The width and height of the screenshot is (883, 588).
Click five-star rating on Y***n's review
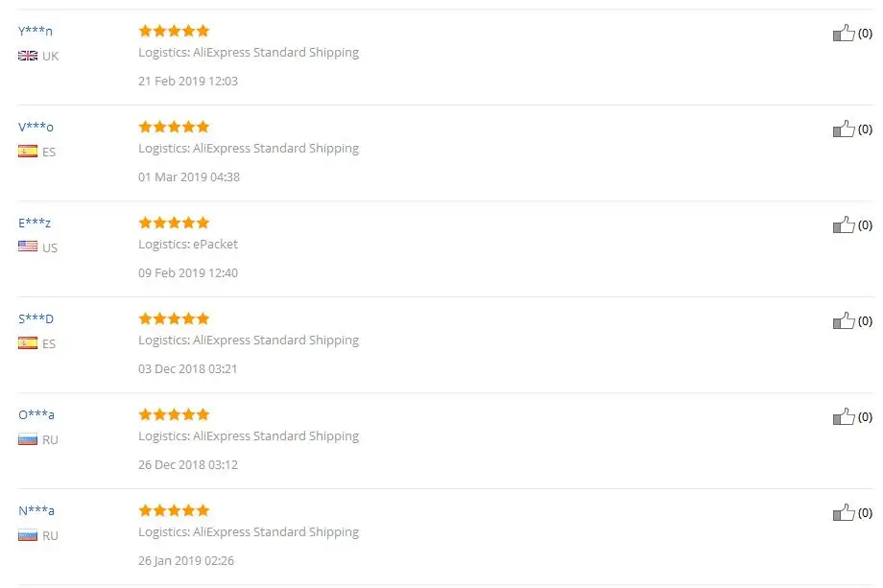(x=174, y=31)
